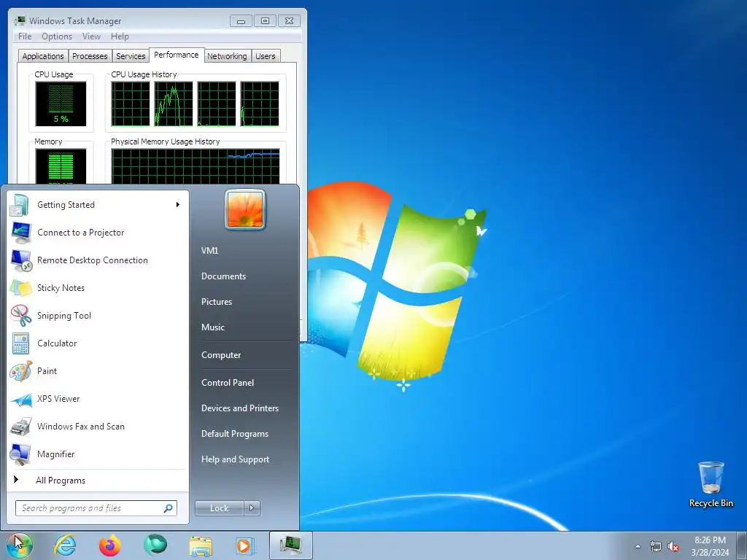Click the taskbar clock and date

(710, 546)
